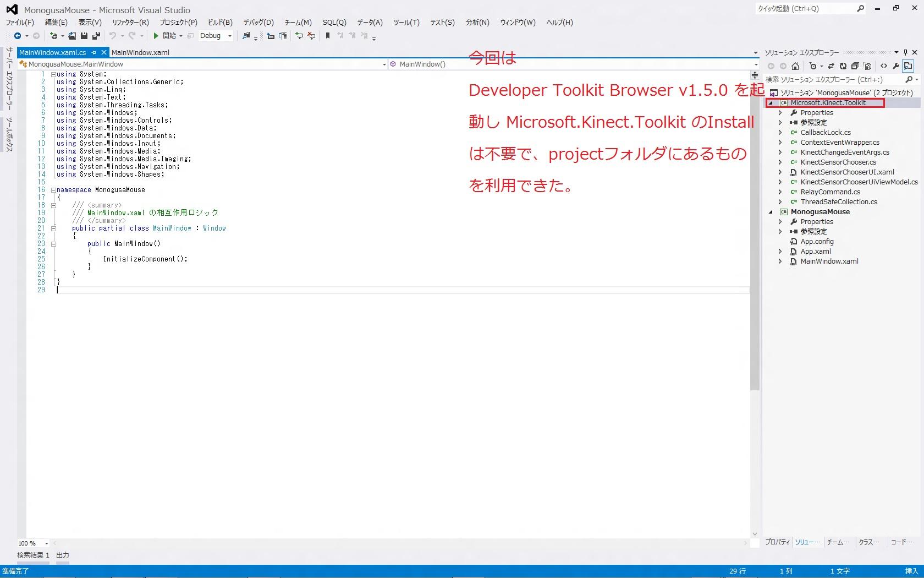924x578 pixels.
Task: Switch to the プロパティ panel tab
Action: point(777,542)
